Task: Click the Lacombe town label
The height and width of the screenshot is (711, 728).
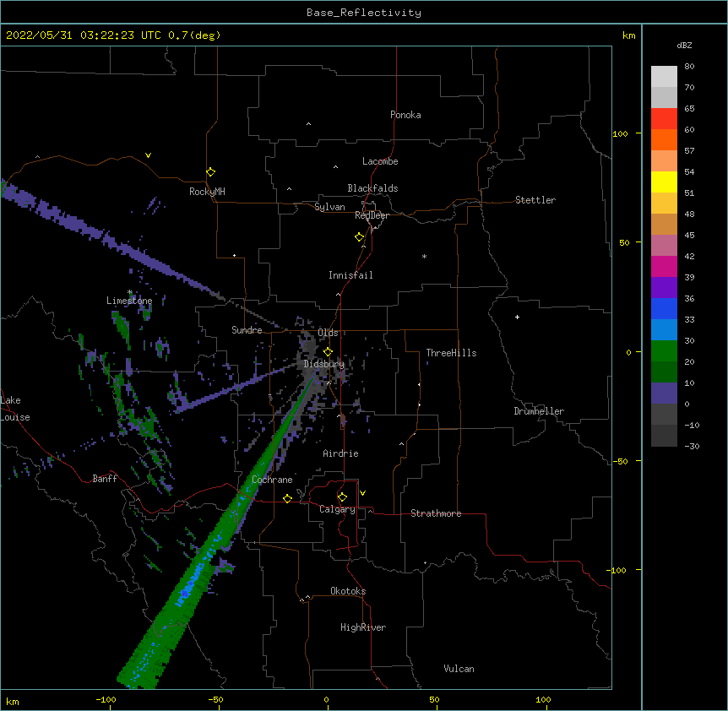Action: coord(380,161)
